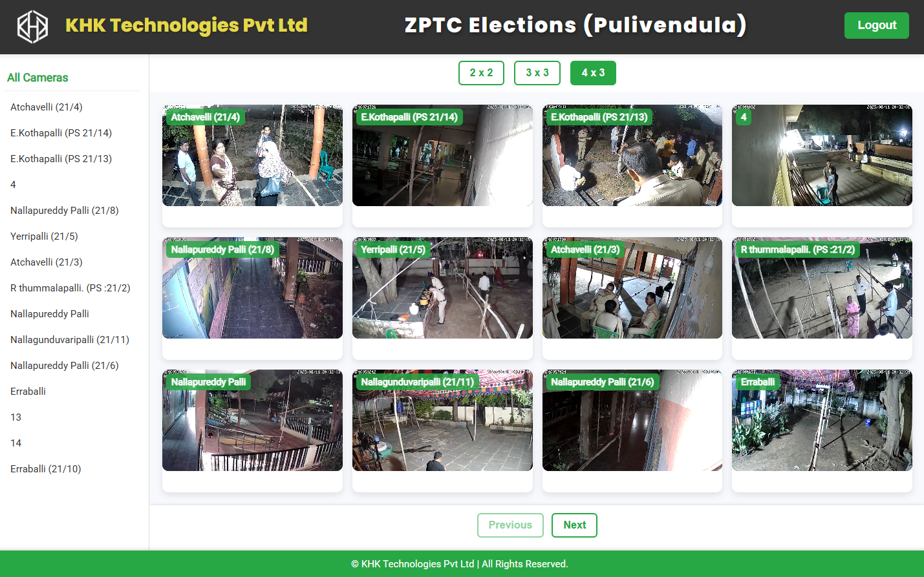Open the Atchavelli (21/3) video thumbnail
The image size is (924, 577).
tap(632, 288)
